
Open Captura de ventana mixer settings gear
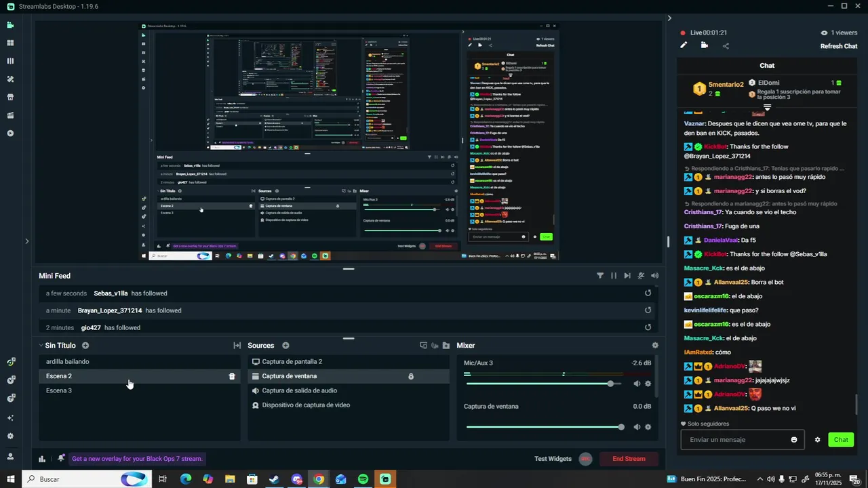[x=648, y=427]
